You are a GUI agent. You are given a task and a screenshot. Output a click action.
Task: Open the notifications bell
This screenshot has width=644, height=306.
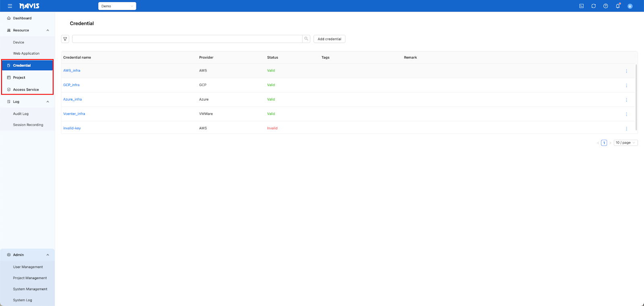pyautogui.click(x=618, y=6)
